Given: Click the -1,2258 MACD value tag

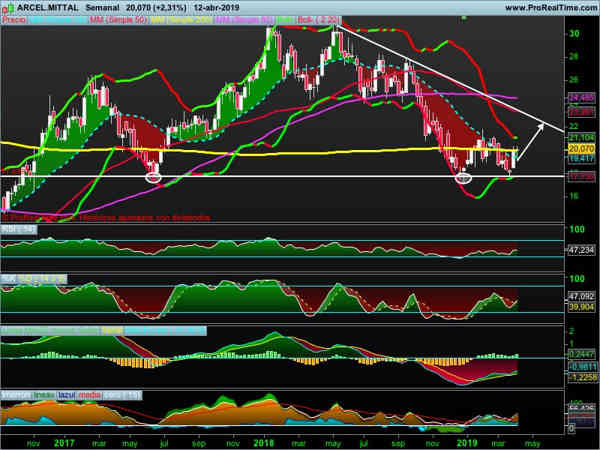Looking at the screenshot, I should [x=582, y=377].
